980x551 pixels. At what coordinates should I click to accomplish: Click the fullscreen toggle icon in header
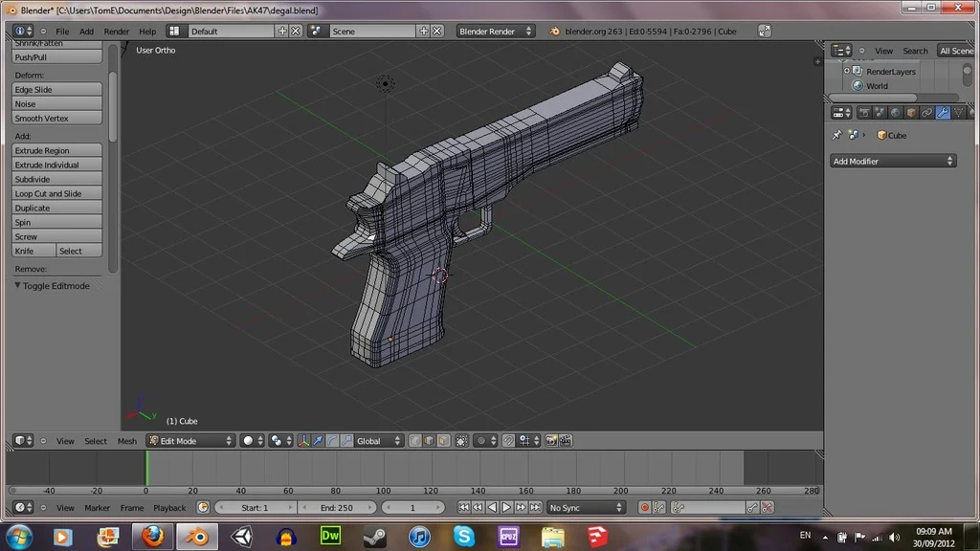(765, 31)
